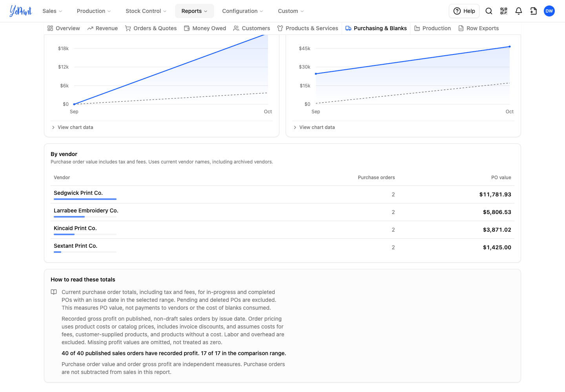The height and width of the screenshot is (392, 565).
Task: Click the new document icon in header
Action: [x=534, y=11]
